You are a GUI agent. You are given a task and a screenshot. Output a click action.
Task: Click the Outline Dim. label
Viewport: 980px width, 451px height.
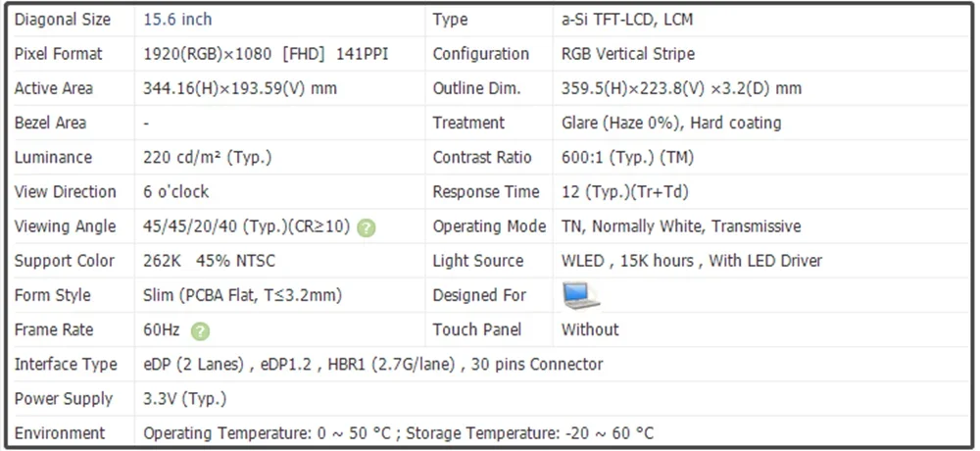476,88
